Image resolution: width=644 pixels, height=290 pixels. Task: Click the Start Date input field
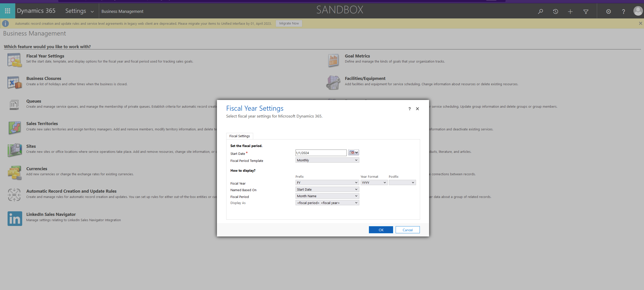tap(321, 153)
